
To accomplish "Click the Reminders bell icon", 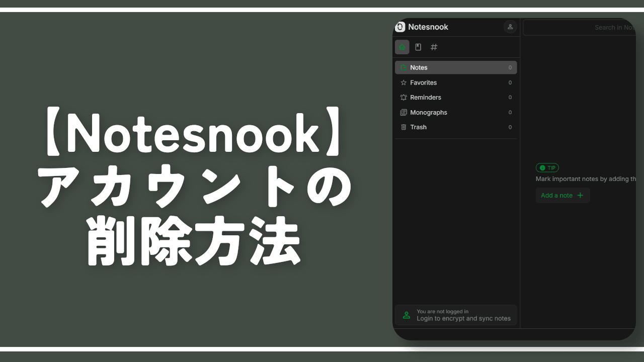I will [404, 98].
